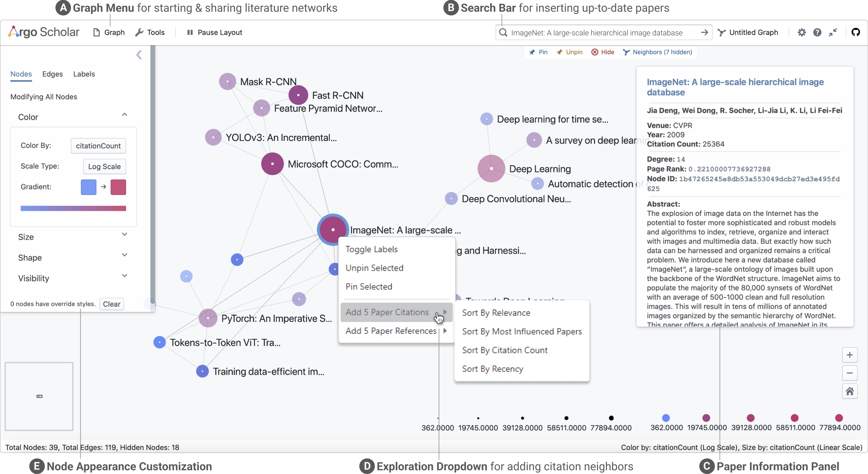The width and height of the screenshot is (868, 474).
Task: Select the Fast R-CNN node
Action: click(x=298, y=95)
